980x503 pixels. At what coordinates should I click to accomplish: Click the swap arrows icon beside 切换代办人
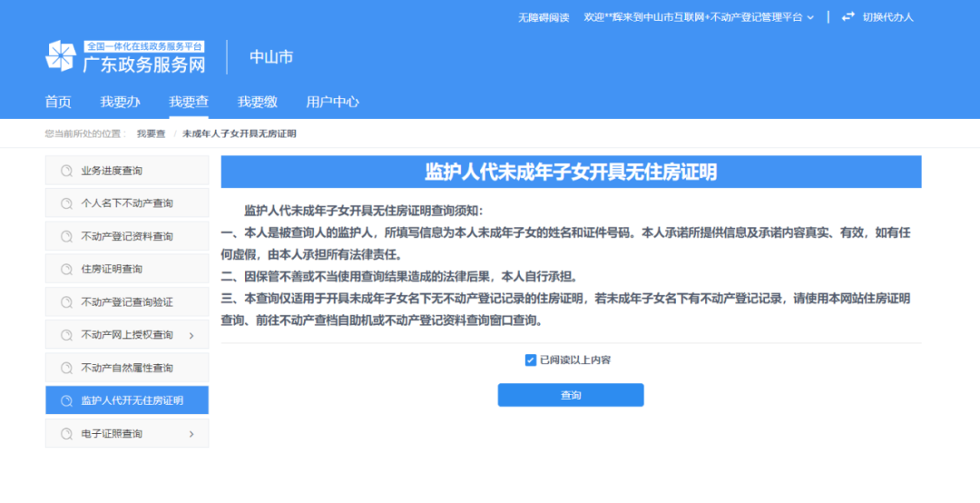tap(848, 17)
